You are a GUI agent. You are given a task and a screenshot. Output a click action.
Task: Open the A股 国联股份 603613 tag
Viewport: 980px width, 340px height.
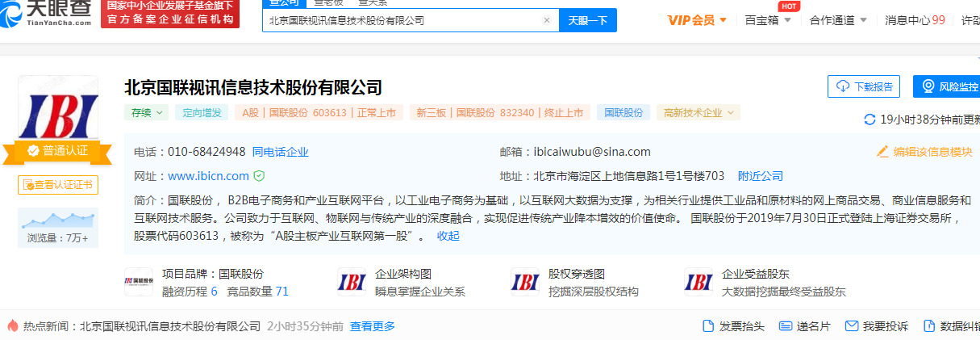319,113
